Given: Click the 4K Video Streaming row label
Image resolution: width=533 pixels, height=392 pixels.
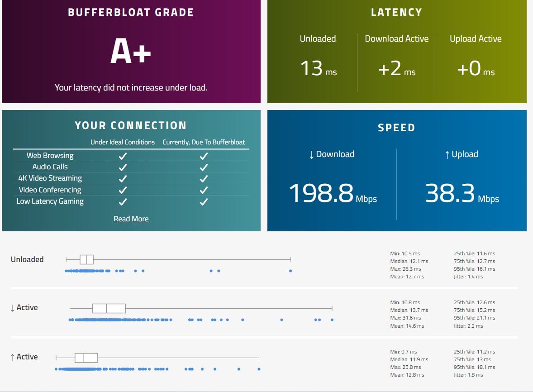Looking at the screenshot, I should (x=50, y=178).
